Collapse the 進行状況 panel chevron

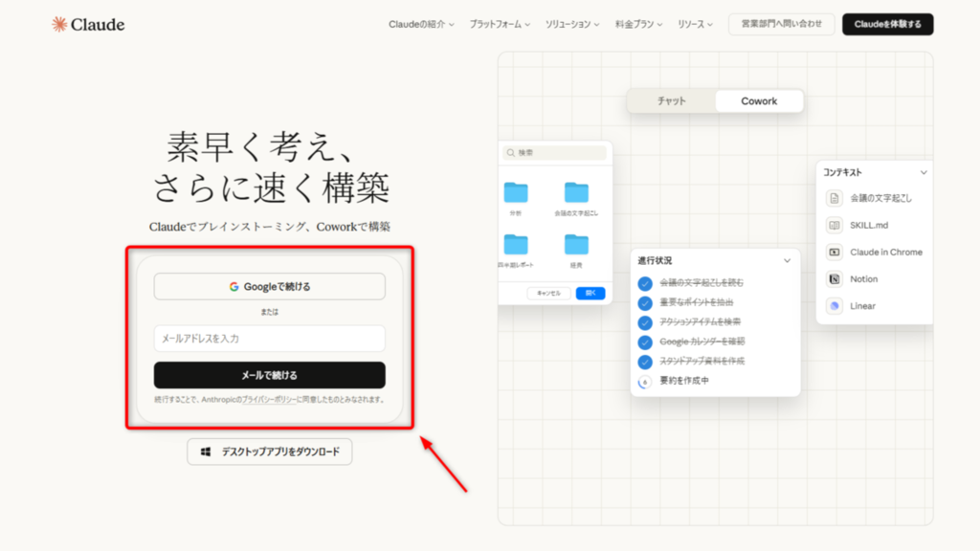(787, 260)
